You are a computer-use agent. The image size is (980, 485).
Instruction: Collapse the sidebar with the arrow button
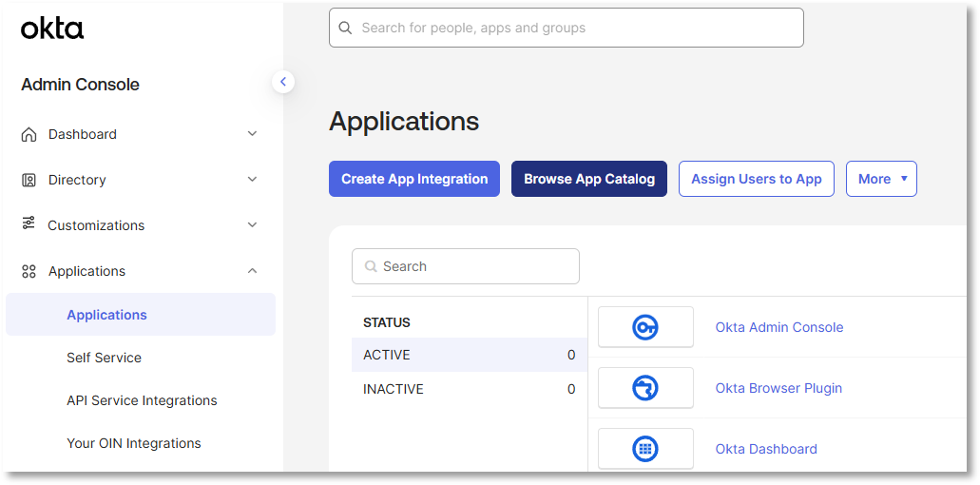click(x=283, y=81)
